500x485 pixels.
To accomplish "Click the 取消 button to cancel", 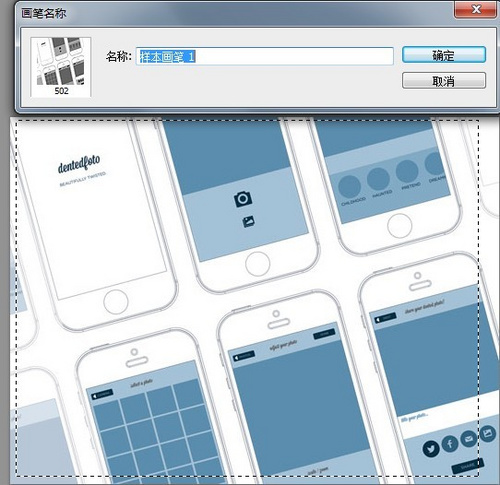I will point(444,81).
